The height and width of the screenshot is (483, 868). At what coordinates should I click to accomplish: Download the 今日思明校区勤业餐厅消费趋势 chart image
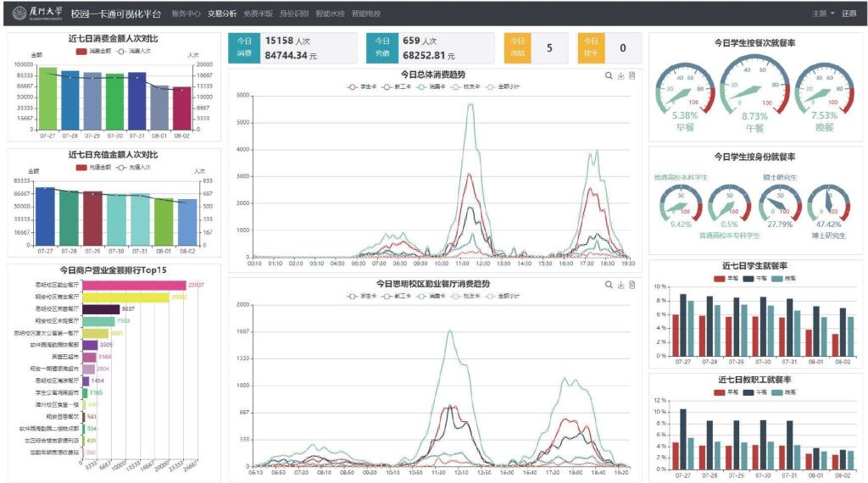coord(620,285)
